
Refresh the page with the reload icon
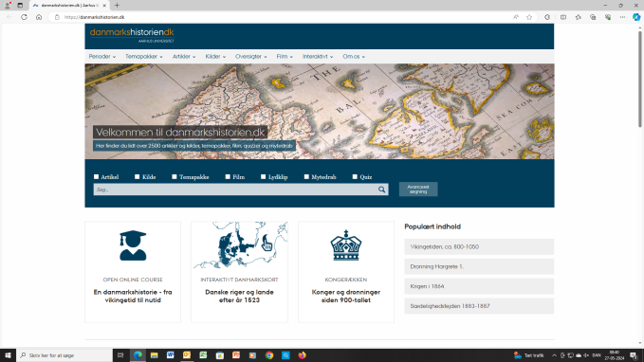[x=25, y=17]
